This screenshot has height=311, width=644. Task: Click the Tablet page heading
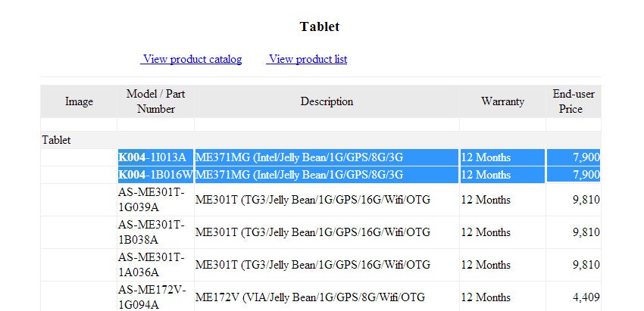click(320, 26)
